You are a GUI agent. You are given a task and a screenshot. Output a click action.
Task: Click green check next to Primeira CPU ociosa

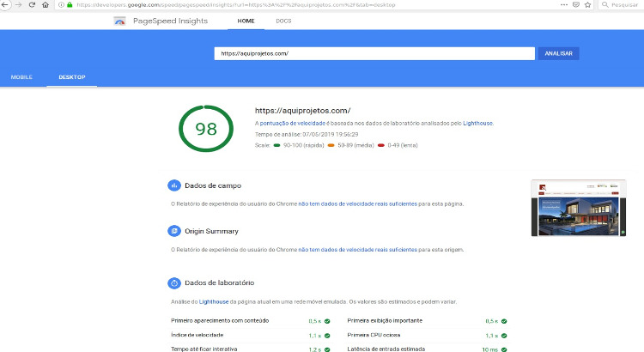pyautogui.click(x=504, y=336)
